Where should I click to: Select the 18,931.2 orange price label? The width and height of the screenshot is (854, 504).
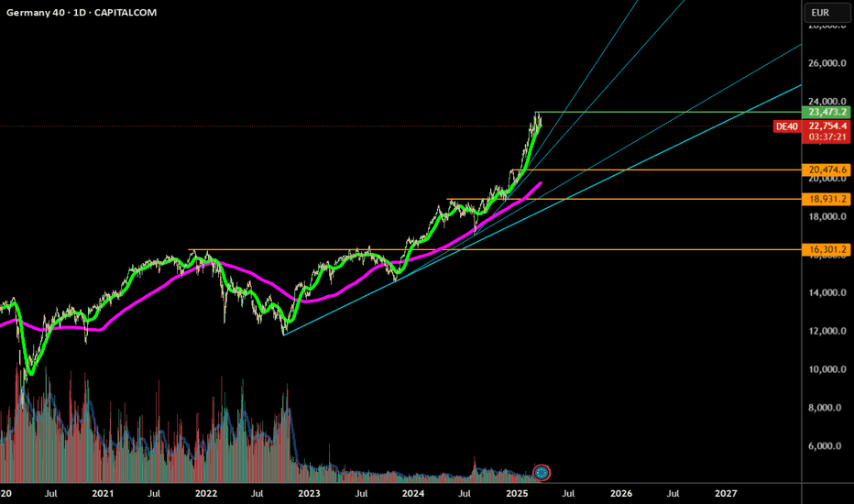point(827,199)
